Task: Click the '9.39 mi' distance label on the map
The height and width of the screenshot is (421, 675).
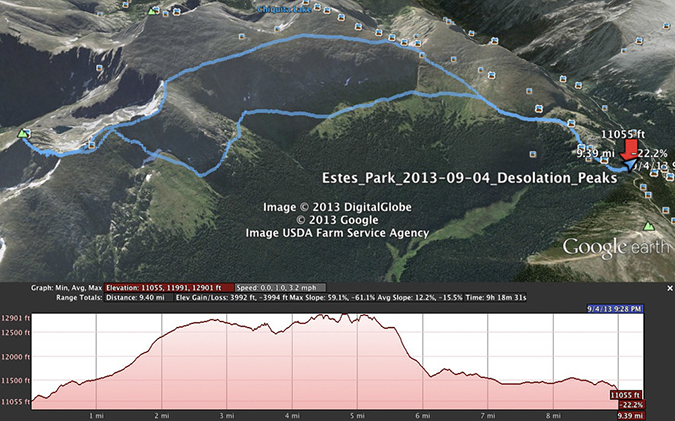Action: tap(595, 153)
